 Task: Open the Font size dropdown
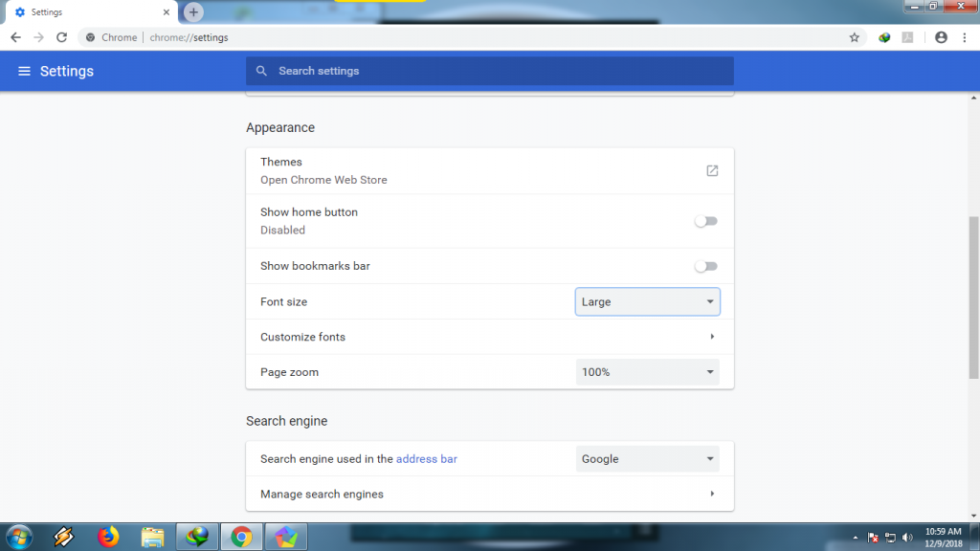648,301
